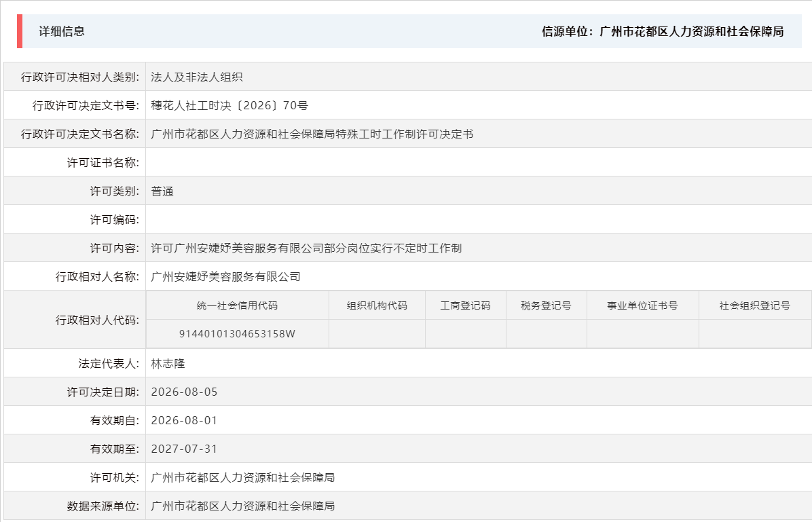This screenshot has width=812, height=522.
Task: Select value 普通
Action: tap(162, 191)
